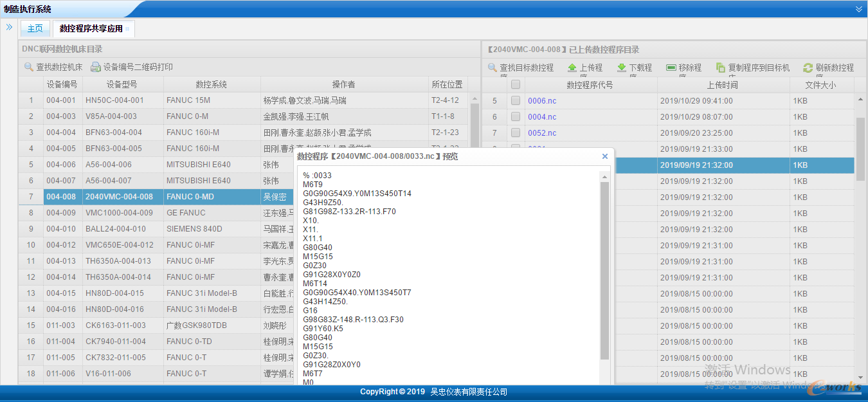The width and height of the screenshot is (868, 402).
Task: Click the G0G90G54X9.Y0M13S450T14 code line
Action: click(x=357, y=194)
